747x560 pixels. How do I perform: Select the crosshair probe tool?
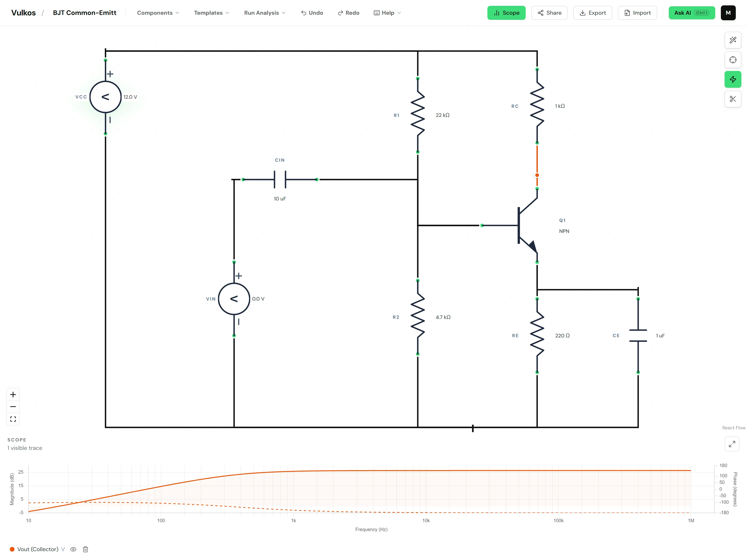(733, 60)
